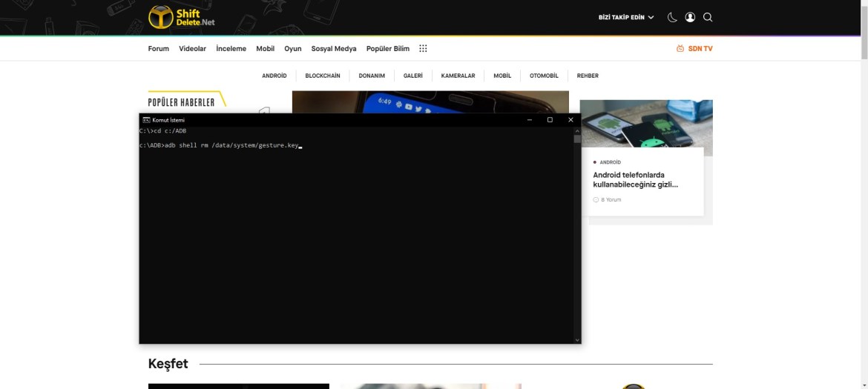Go to the İnceleme section
This screenshot has height=389, width=868.
(x=231, y=49)
